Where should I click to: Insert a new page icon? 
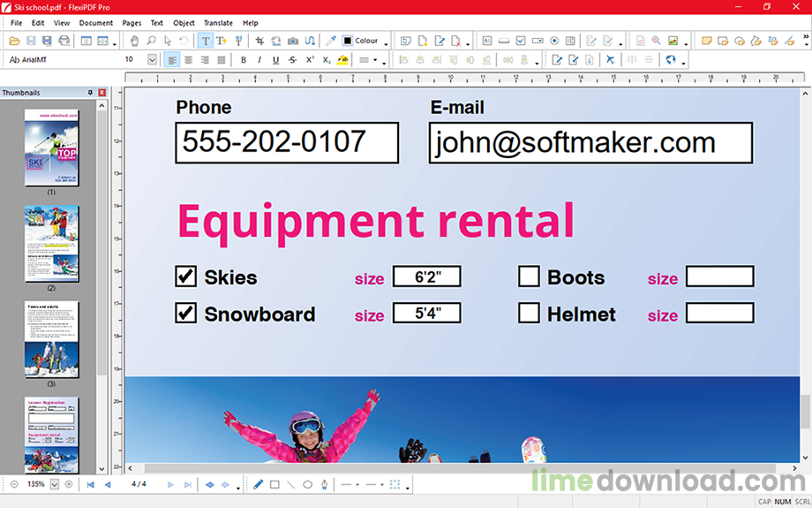[x=423, y=41]
